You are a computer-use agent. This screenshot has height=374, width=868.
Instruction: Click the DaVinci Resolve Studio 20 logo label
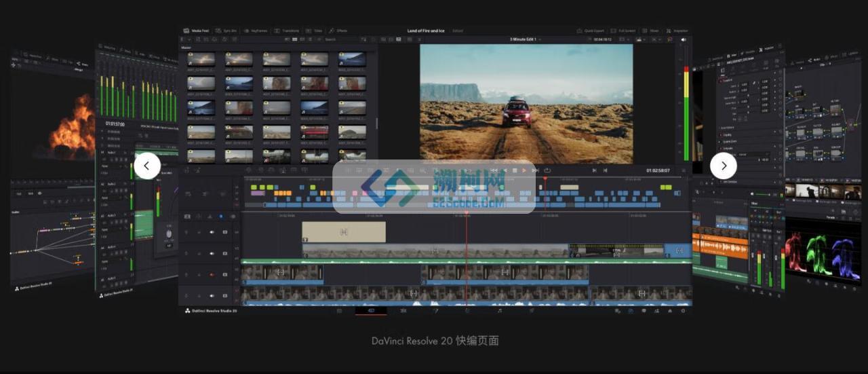coord(211,310)
